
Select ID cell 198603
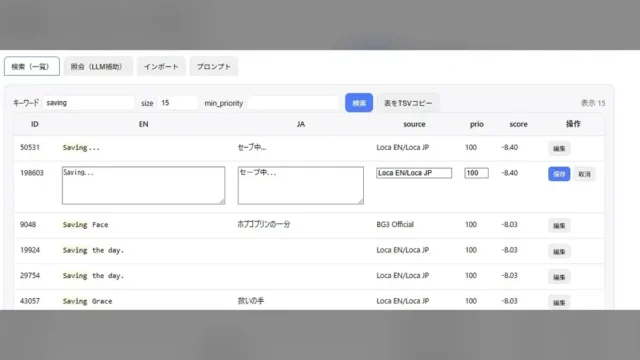pos(32,173)
